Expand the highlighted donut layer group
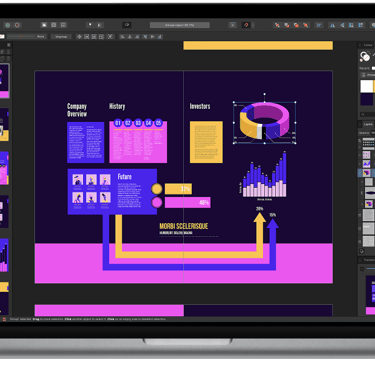This screenshot has height=366, width=375. tap(360, 173)
